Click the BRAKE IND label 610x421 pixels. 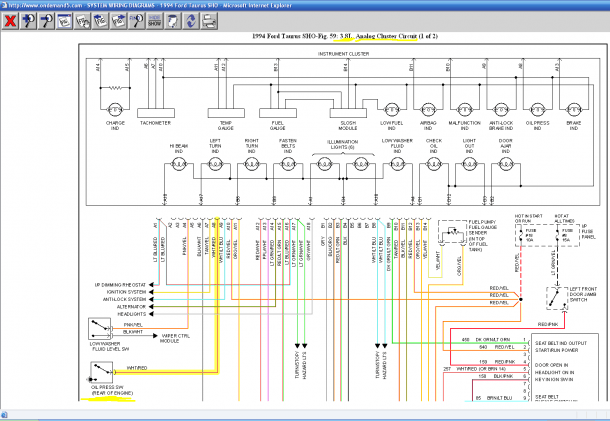click(574, 125)
